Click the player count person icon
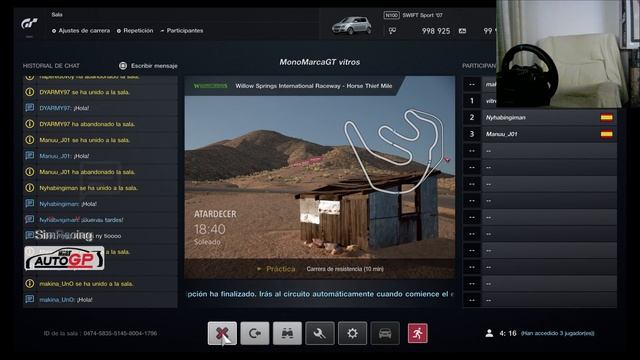Viewport: 640px width, 360px height. [x=489, y=333]
